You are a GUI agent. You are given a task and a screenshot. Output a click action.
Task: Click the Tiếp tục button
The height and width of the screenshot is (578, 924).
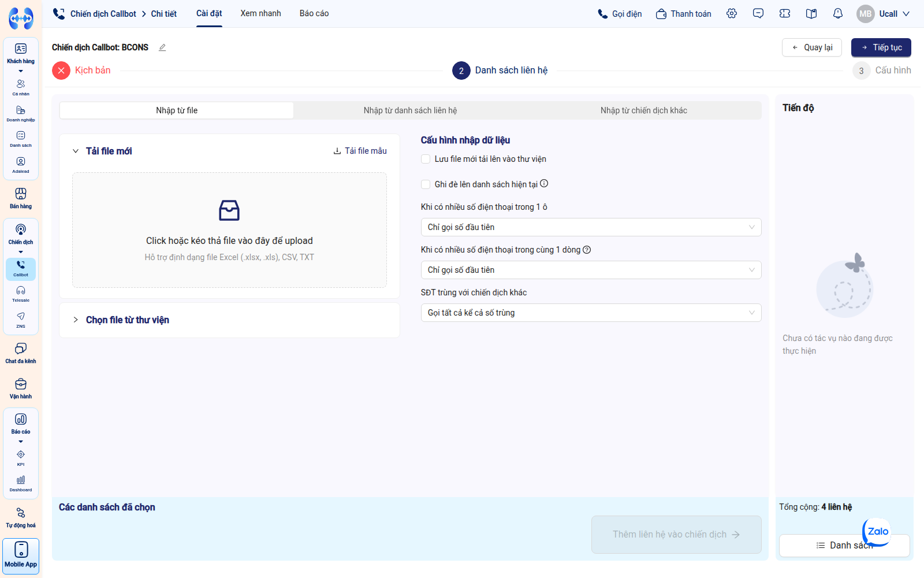click(x=881, y=47)
